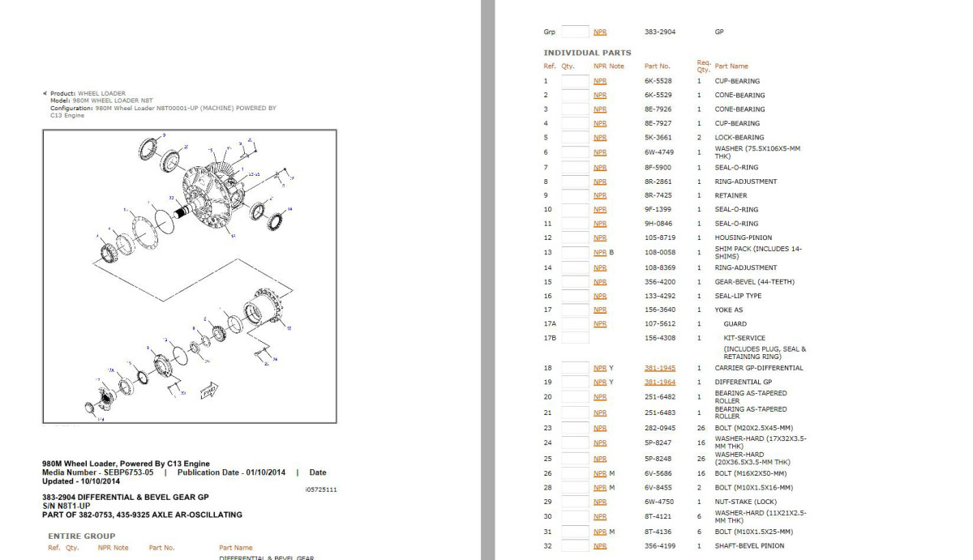The image size is (973, 560).
Task: Focus the quantity field for Grp 383-2904
Action: coord(575,32)
